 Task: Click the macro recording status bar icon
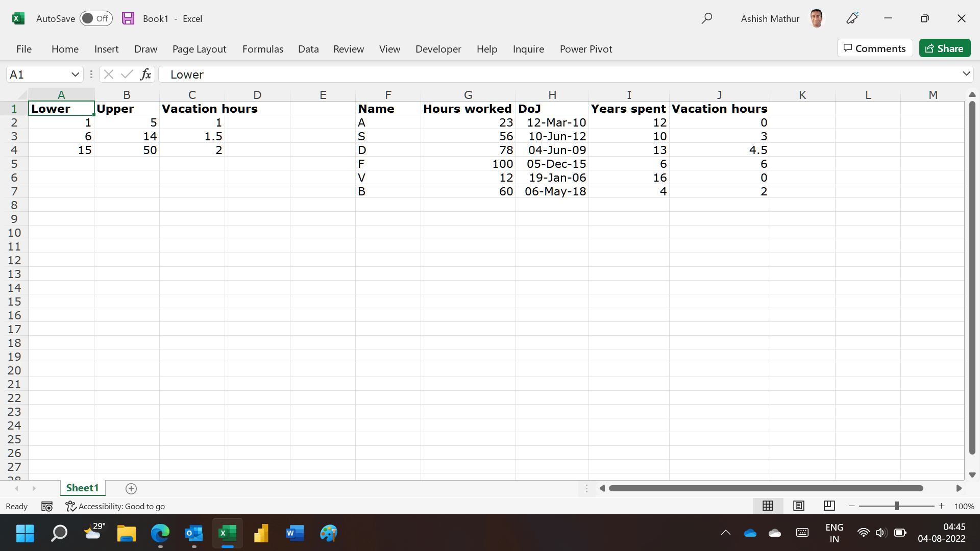click(x=47, y=506)
